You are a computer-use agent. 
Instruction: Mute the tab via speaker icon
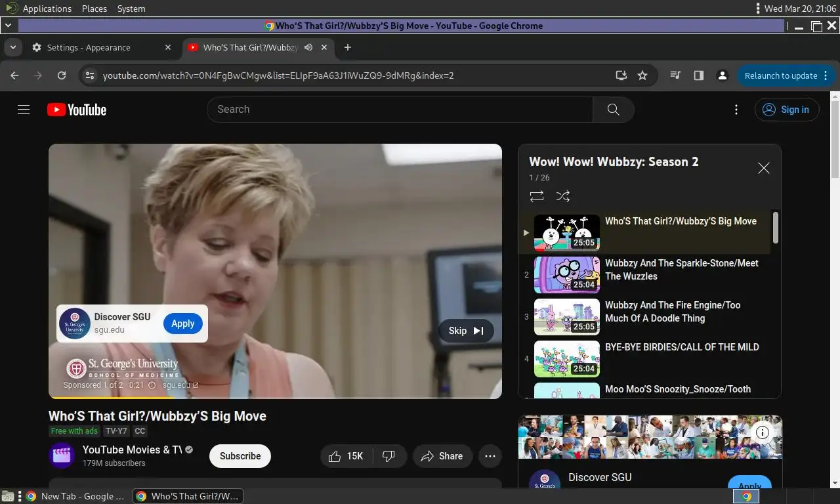tap(308, 47)
